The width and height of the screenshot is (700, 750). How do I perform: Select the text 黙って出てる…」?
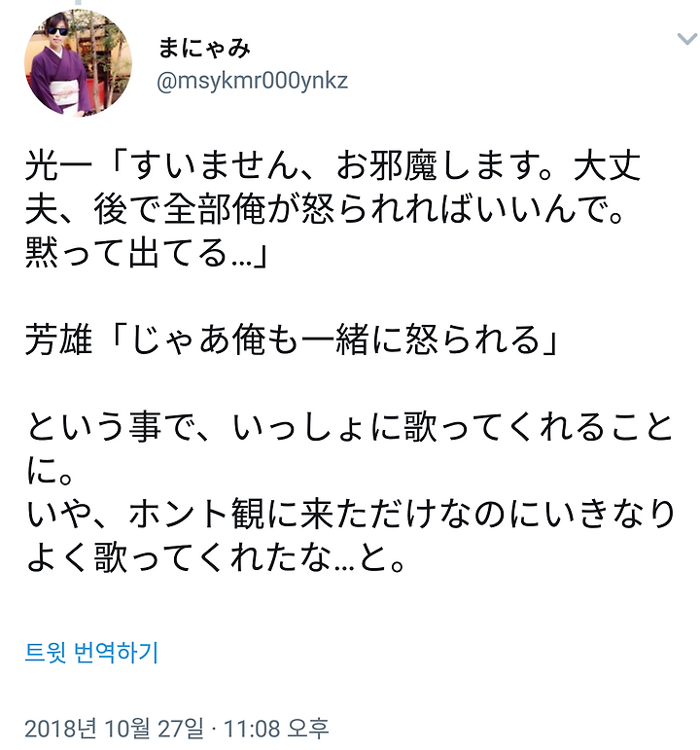click(x=146, y=253)
